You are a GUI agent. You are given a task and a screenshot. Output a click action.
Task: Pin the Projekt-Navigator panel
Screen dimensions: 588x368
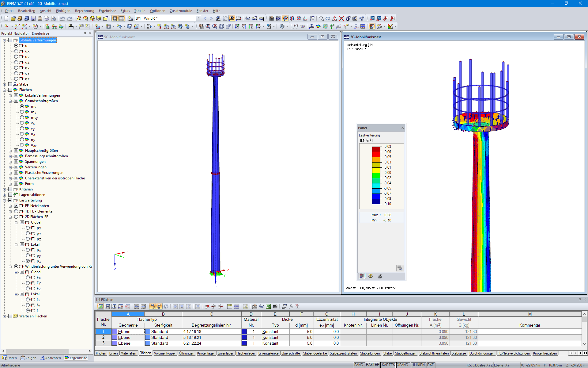[85, 33]
